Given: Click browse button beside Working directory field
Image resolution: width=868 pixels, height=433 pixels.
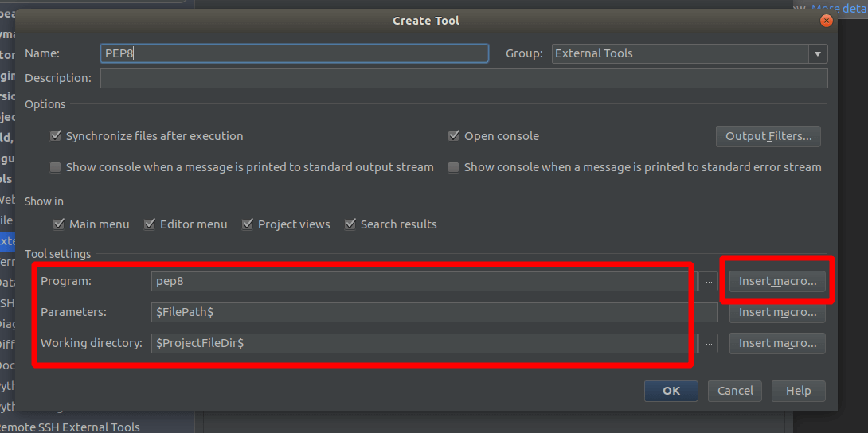Looking at the screenshot, I should click(x=708, y=343).
